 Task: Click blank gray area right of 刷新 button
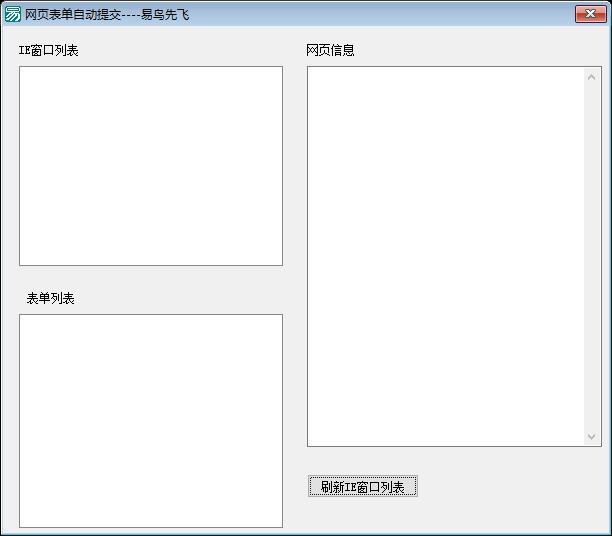click(510, 487)
